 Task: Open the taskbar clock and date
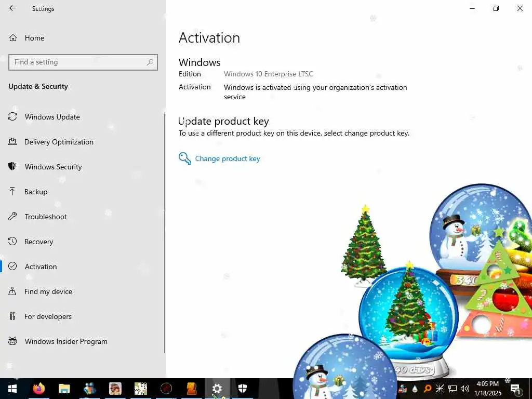pyautogui.click(x=487, y=389)
